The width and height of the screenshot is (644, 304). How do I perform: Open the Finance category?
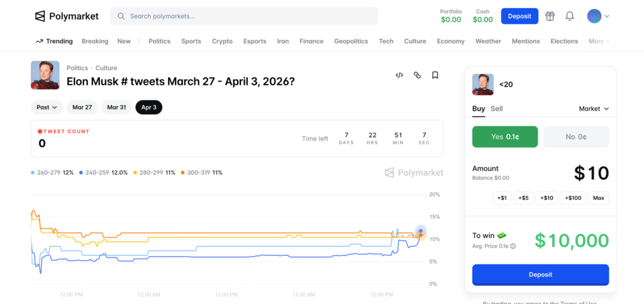click(x=311, y=41)
